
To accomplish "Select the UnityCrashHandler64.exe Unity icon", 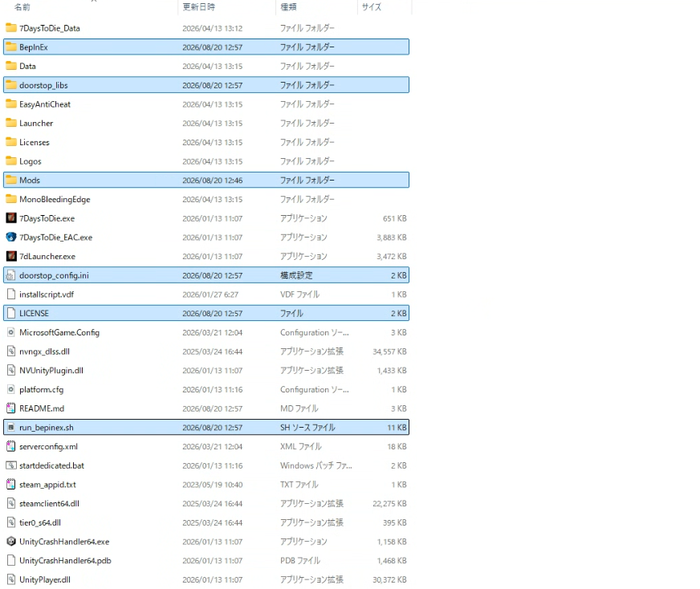I will [x=11, y=542].
